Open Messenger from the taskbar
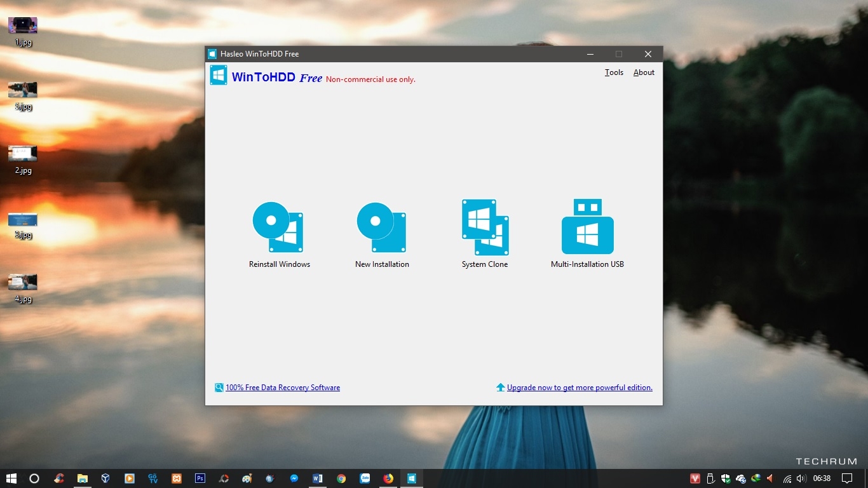Image resolution: width=868 pixels, height=488 pixels. pos(294,478)
